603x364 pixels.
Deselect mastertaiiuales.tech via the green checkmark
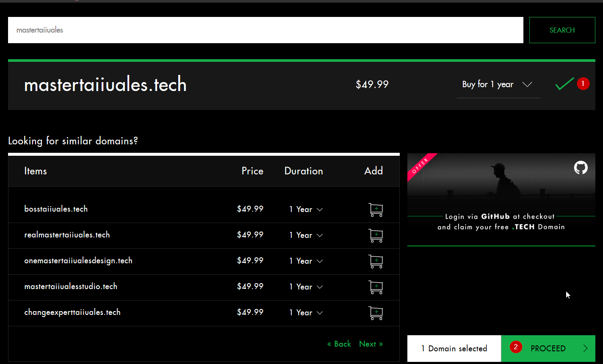[564, 84]
